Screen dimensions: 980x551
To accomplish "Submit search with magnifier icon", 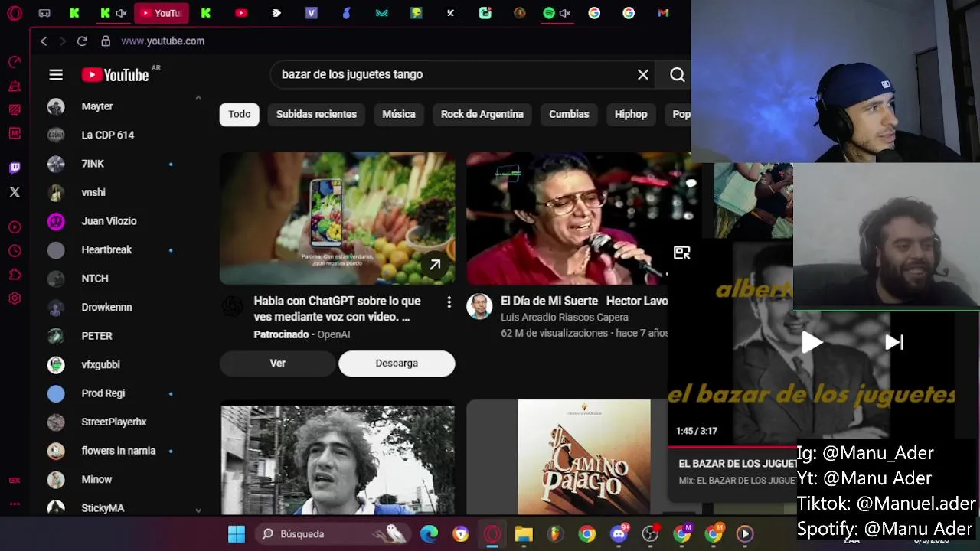I will tap(677, 74).
